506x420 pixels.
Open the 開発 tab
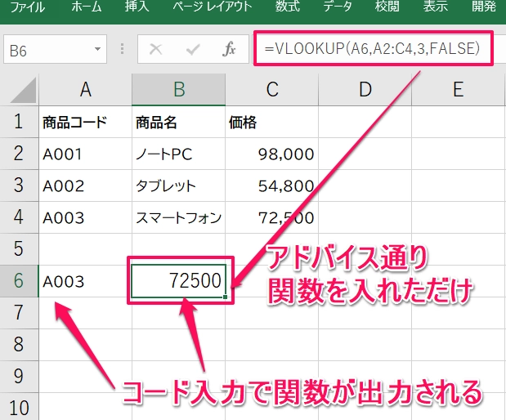click(484, 7)
